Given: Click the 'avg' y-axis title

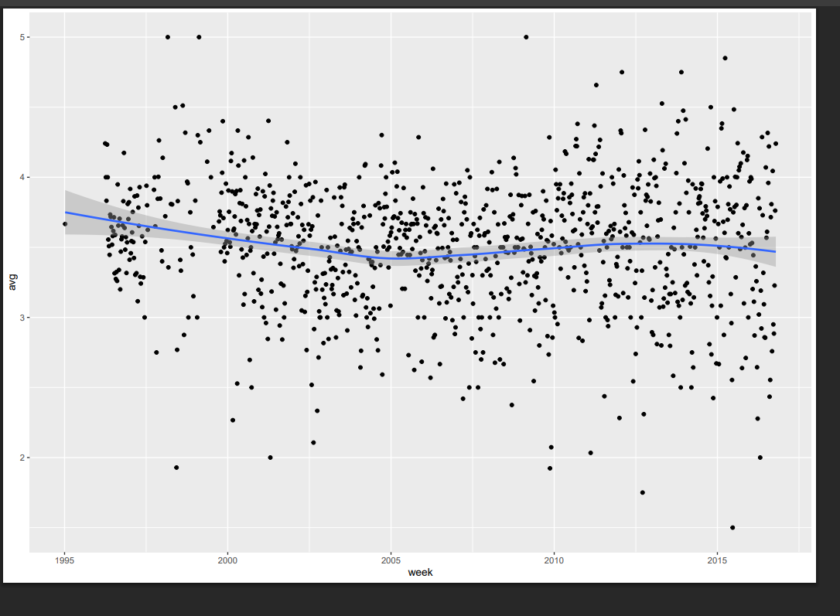Looking at the screenshot, I should 12,284.
